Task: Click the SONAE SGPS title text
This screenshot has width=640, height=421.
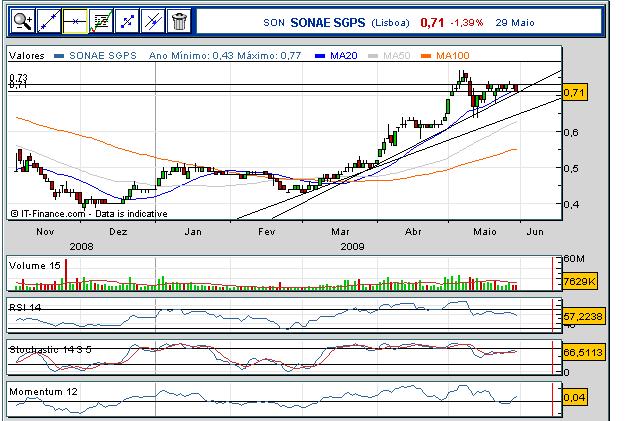Action: 328,23
